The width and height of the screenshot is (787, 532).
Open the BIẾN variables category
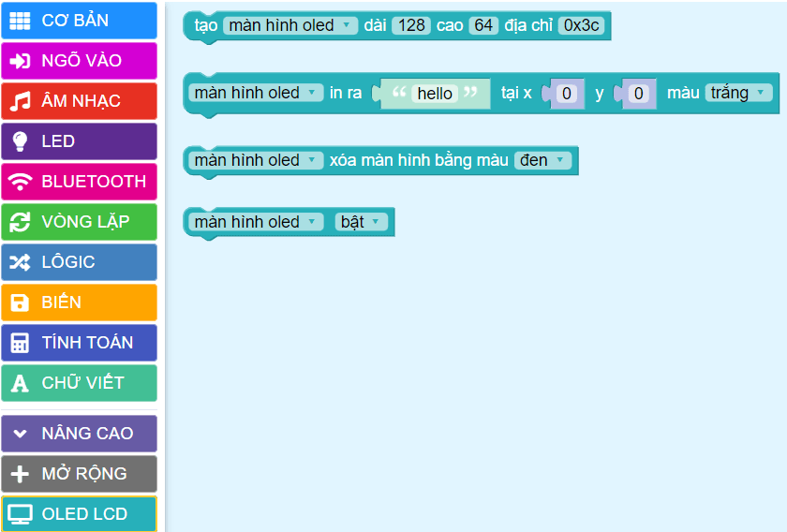(x=79, y=303)
